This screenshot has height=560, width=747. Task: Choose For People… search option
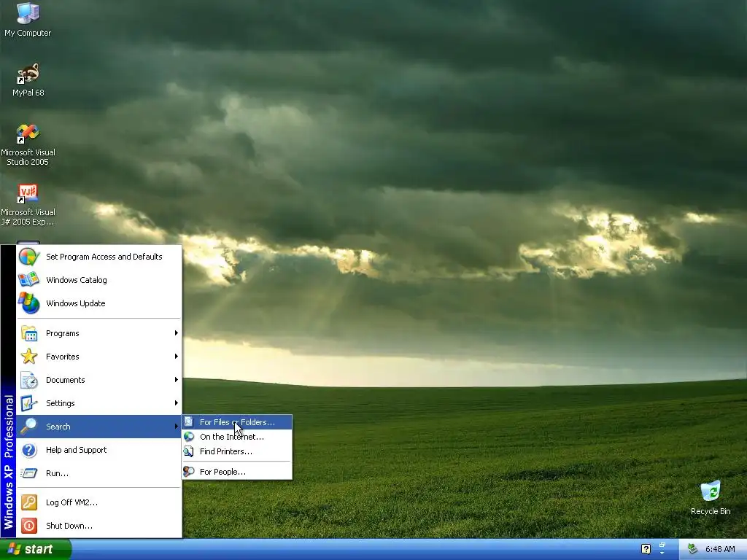click(x=237, y=472)
